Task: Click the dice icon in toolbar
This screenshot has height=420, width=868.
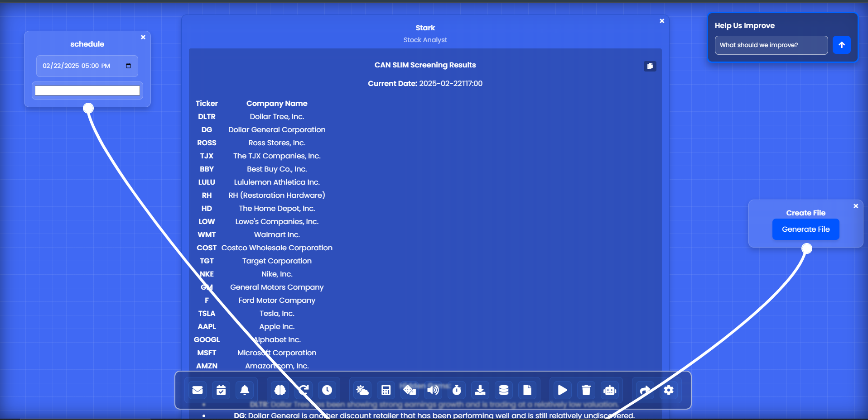Action: [410, 390]
